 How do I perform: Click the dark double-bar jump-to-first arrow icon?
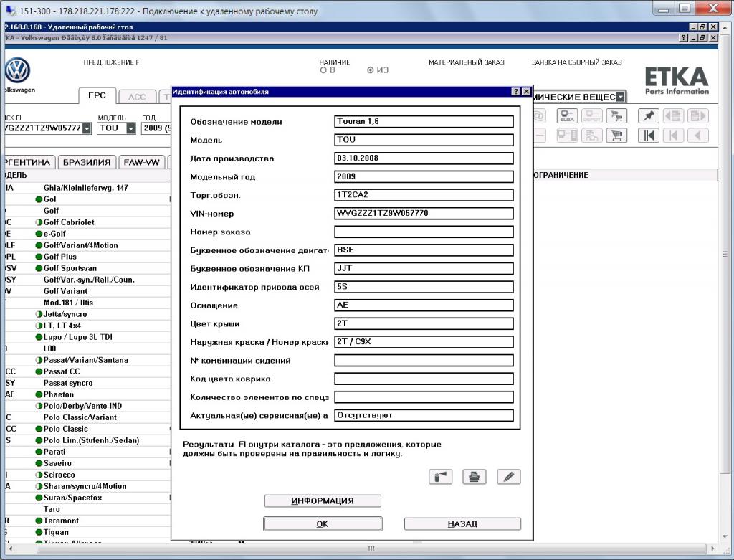coord(649,136)
